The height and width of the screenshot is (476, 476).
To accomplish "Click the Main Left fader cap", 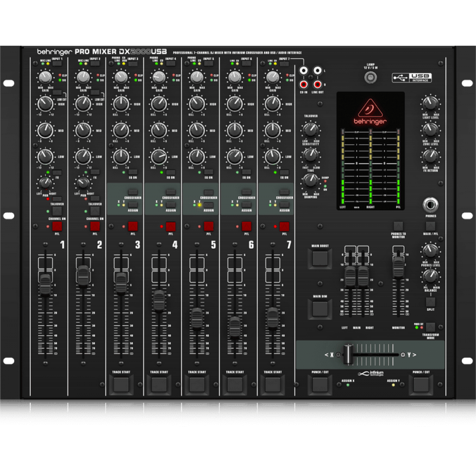I will coord(350,276).
